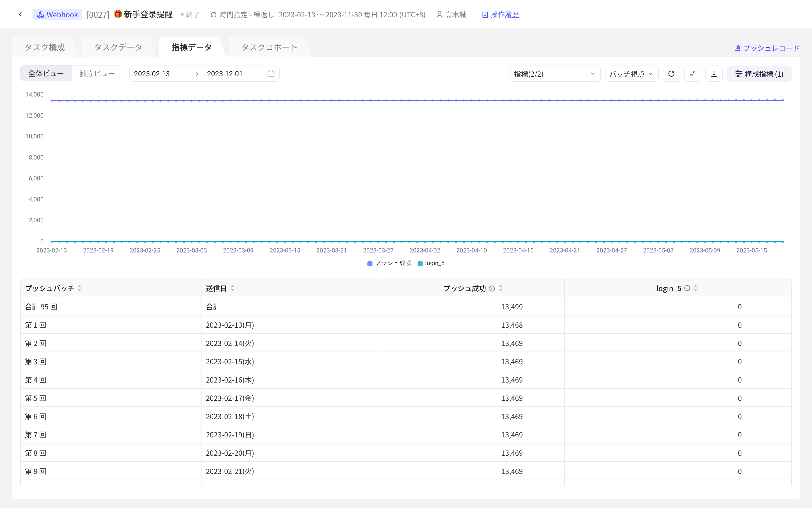Click 2023-03-09 x-axis label on chart
Viewport: 812px width, 508px height.
click(238, 250)
